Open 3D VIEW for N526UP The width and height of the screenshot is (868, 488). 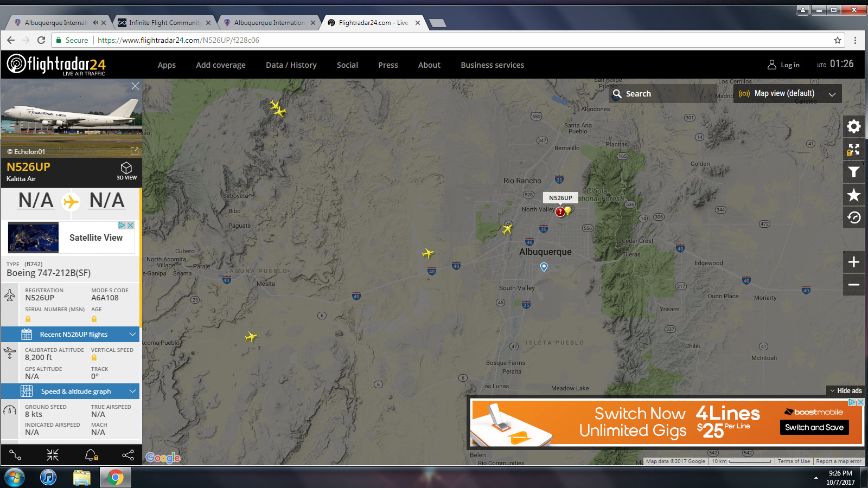pos(126,170)
